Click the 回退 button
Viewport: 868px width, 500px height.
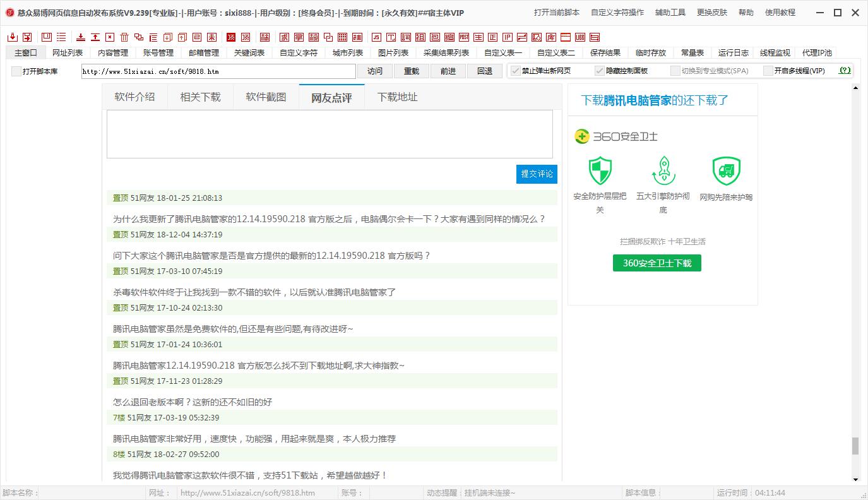(x=485, y=71)
